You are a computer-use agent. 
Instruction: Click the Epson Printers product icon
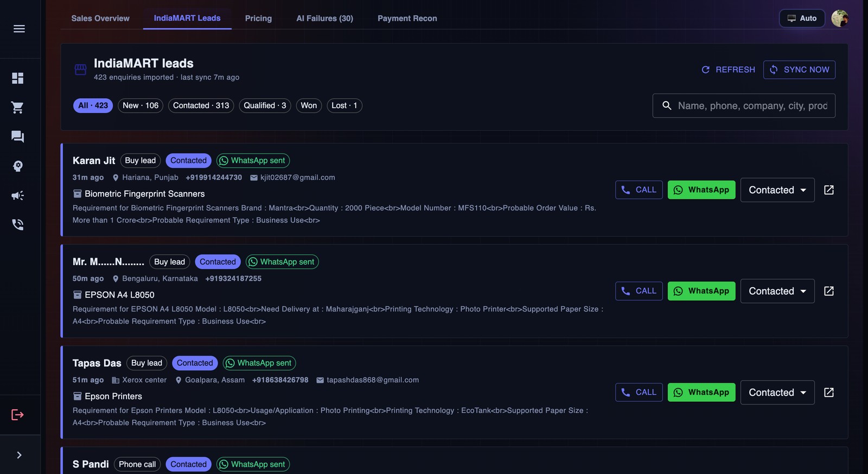[x=78, y=396]
